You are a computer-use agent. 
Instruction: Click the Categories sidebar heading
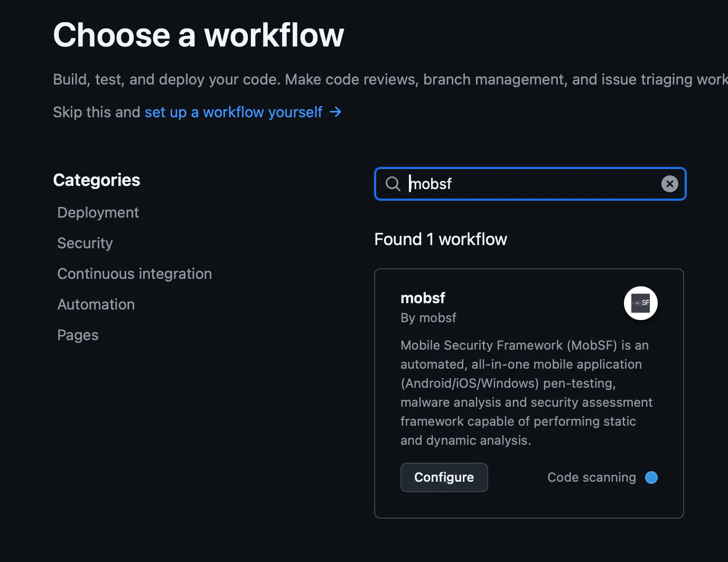97,180
